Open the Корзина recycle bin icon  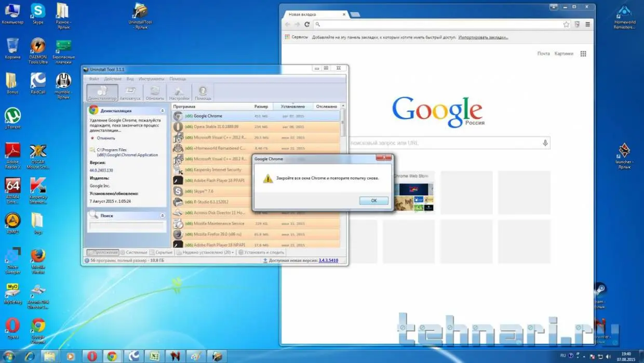pos(12,48)
